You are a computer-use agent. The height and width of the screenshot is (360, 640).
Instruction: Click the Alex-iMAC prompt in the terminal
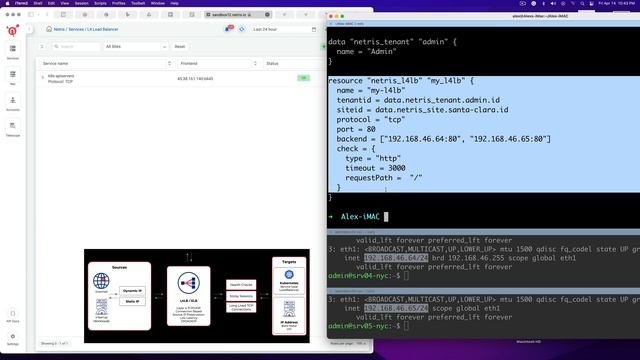(x=360, y=217)
